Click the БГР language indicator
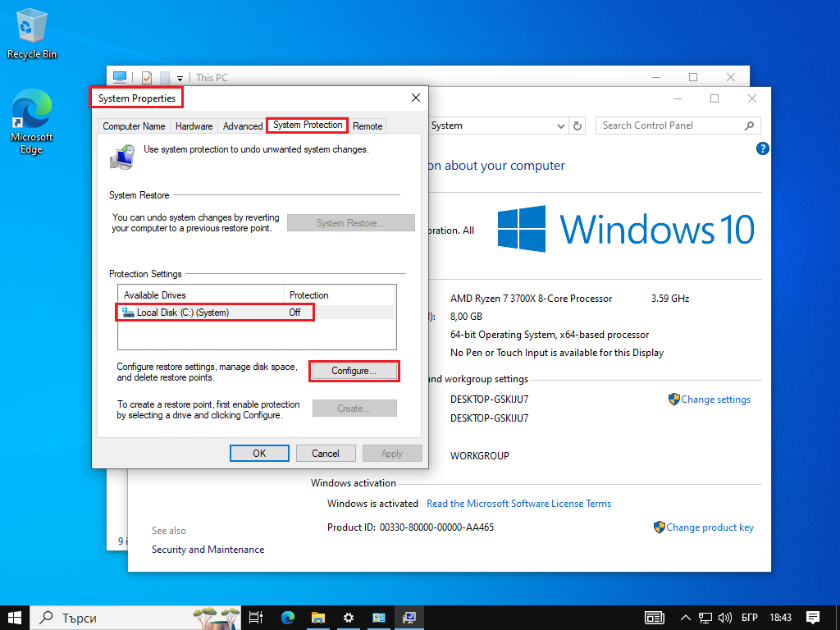Viewport: 840px width, 630px height. tap(750, 618)
